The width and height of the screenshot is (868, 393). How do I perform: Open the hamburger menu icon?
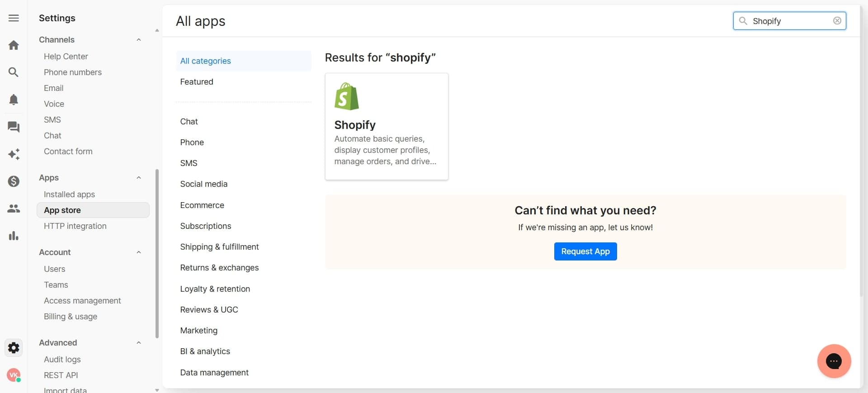click(14, 18)
